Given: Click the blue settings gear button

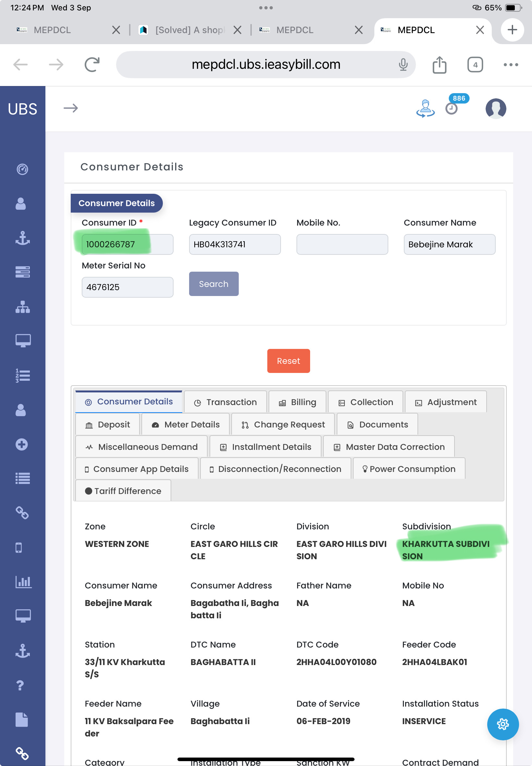Looking at the screenshot, I should (502, 724).
